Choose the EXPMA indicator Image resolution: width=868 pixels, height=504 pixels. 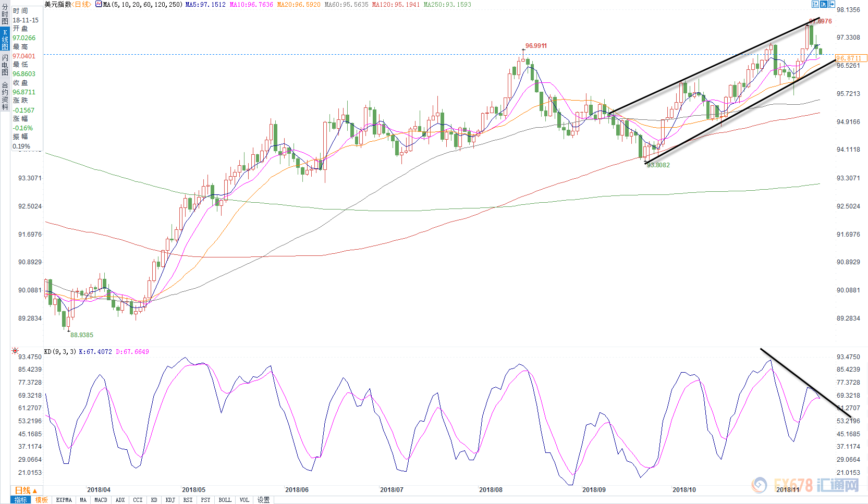coord(64,500)
